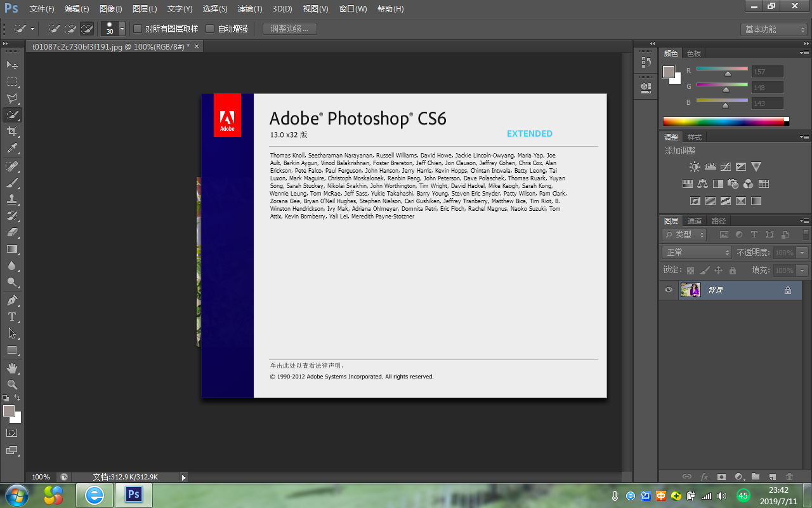Click the 调整边缘... button
The height and width of the screenshot is (508, 812).
(289, 29)
